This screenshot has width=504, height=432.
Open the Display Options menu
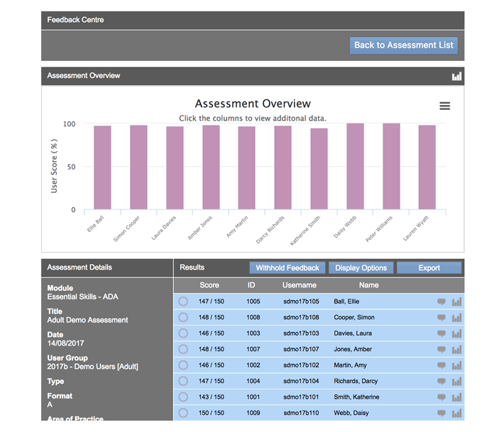[361, 268]
